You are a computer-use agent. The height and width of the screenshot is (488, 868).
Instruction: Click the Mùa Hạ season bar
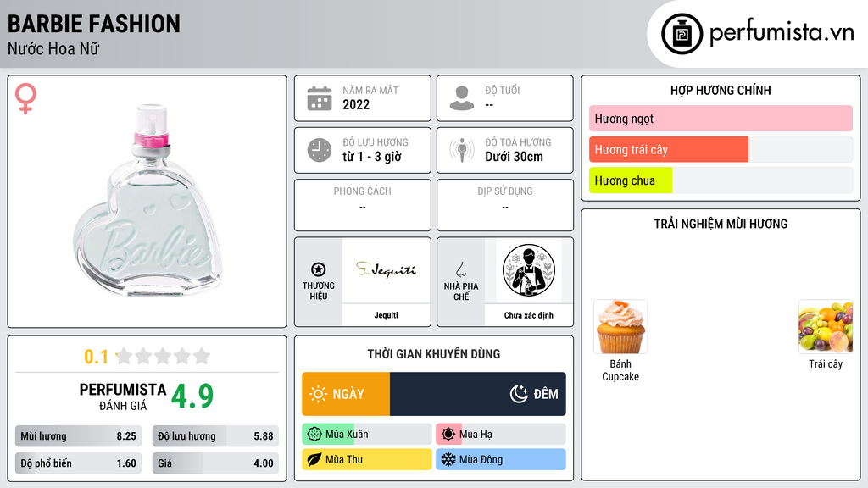click(500, 435)
